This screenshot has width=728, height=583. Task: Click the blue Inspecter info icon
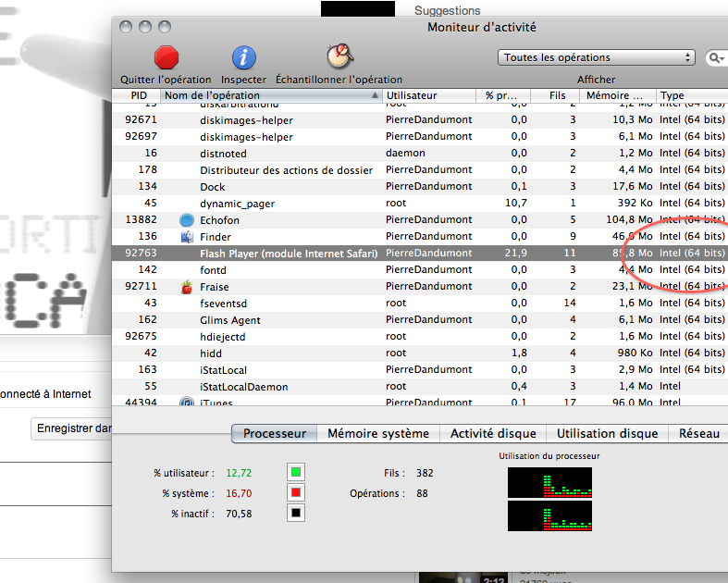click(243, 57)
